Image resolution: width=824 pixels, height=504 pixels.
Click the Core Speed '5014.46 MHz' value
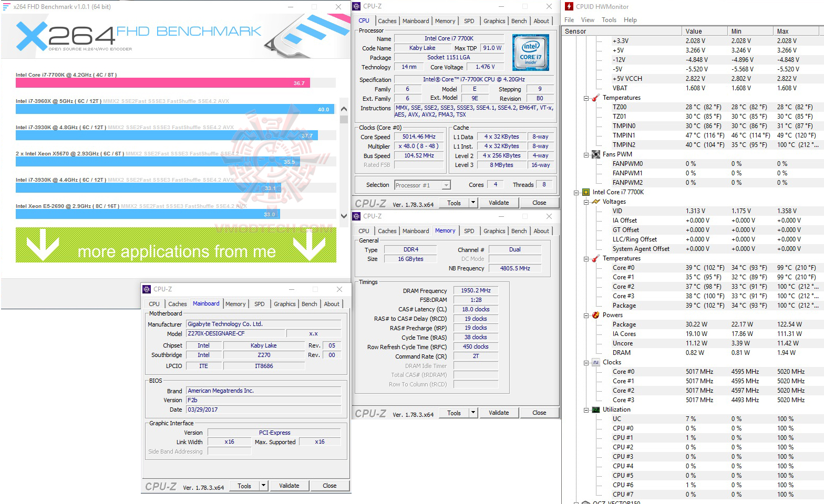pyautogui.click(x=419, y=136)
